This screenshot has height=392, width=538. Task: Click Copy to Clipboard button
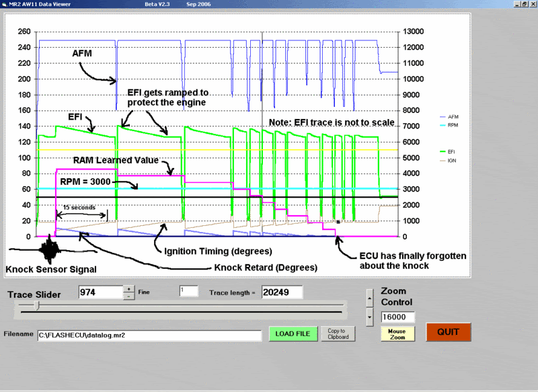[338, 334]
